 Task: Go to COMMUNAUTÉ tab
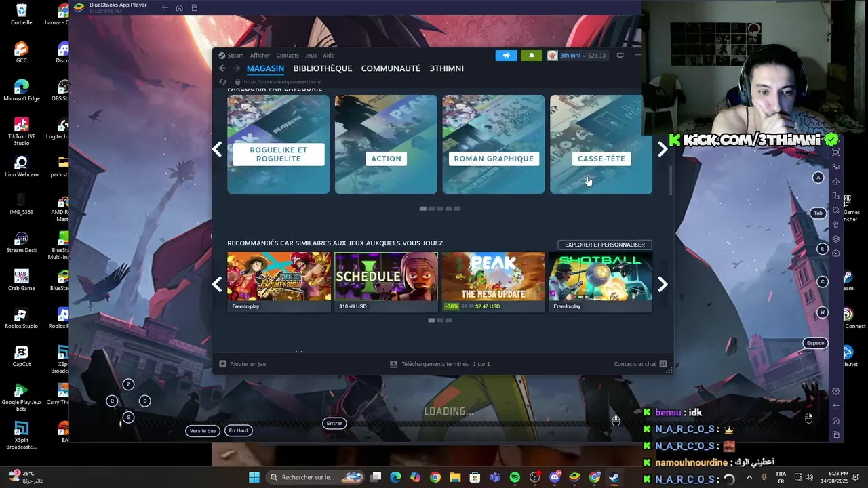[x=391, y=68]
